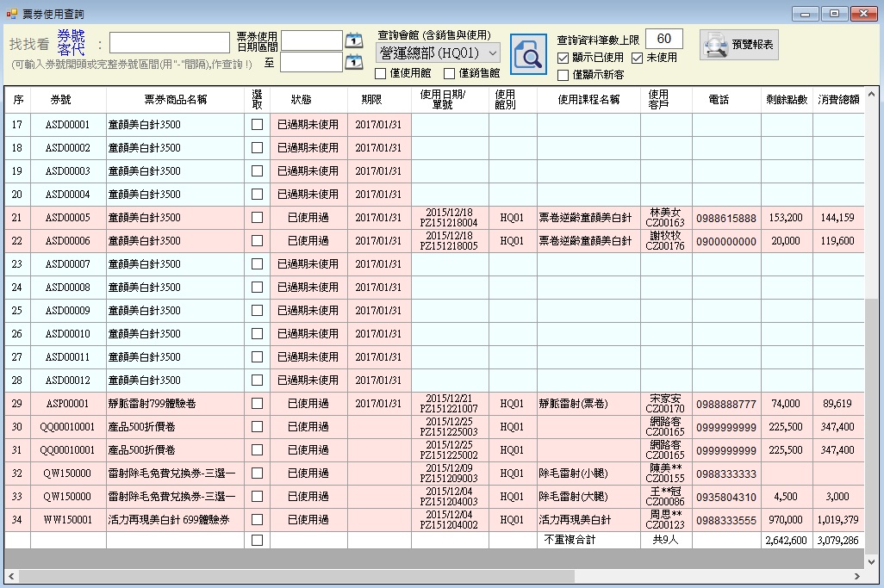Open the start date calendar picker
884x588 pixels.
[x=354, y=40]
